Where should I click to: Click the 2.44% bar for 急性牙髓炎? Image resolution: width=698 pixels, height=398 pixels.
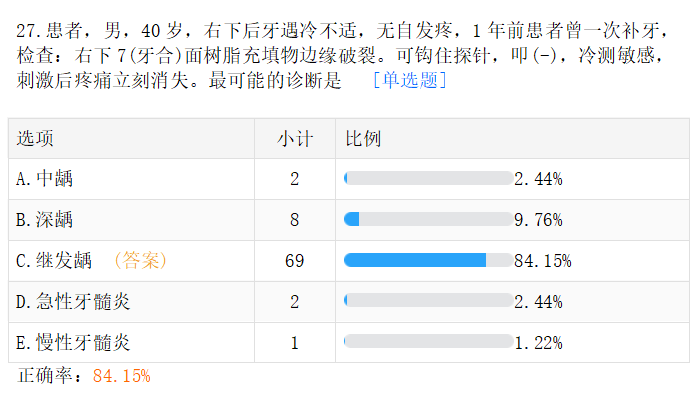pyautogui.click(x=428, y=301)
